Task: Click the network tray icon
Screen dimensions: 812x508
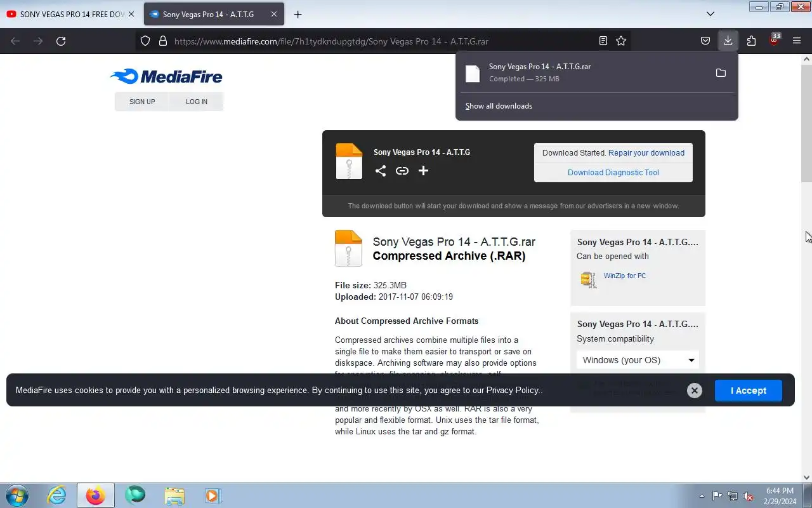Action: tap(733, 496)
